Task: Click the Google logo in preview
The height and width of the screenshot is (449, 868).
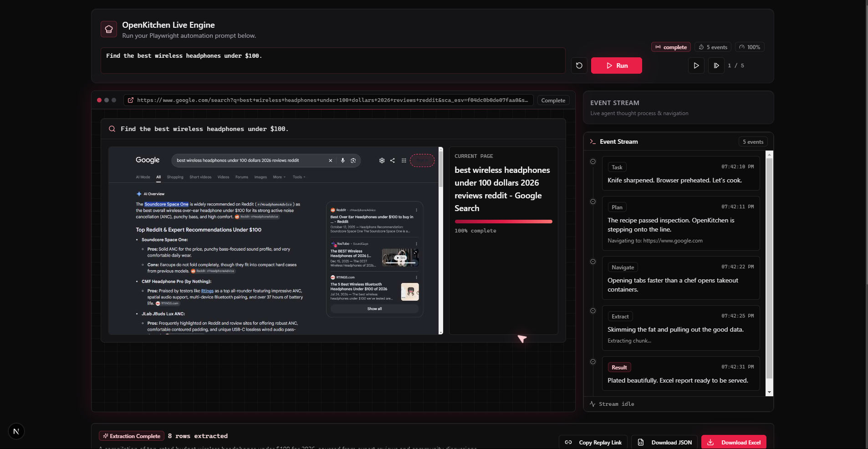Action: click(148, 160)
